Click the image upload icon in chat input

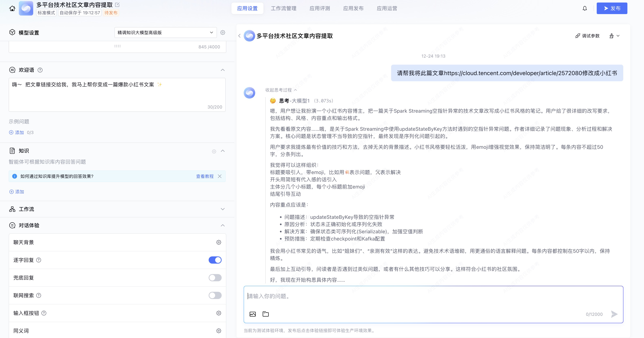tap(253, 314)
